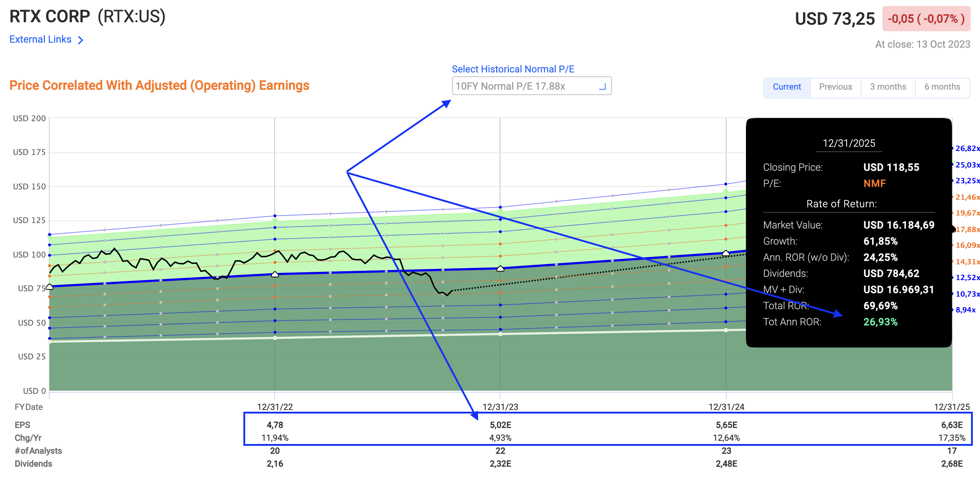
Task: Toggle the 17.88x normal P/E line visibility
Action: click(x=966, y=230)
